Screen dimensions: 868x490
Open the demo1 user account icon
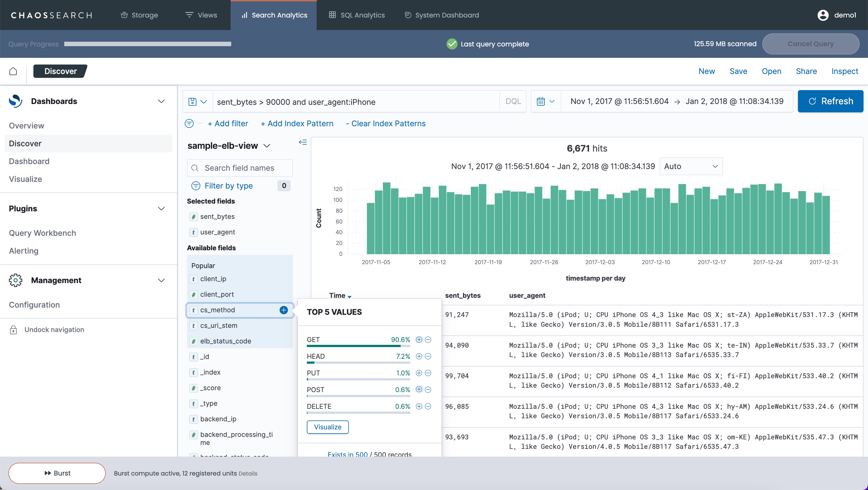[x=823, y=15]
